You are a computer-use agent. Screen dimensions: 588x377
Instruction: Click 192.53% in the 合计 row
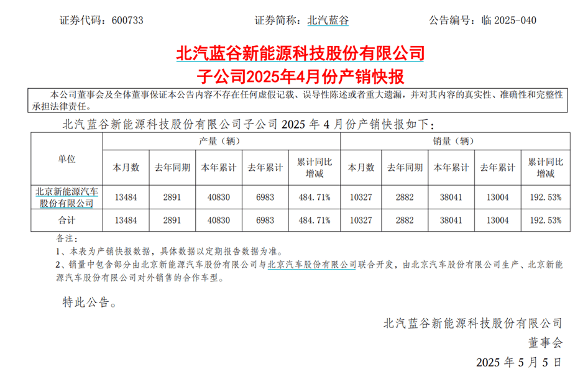click(546, 220)
